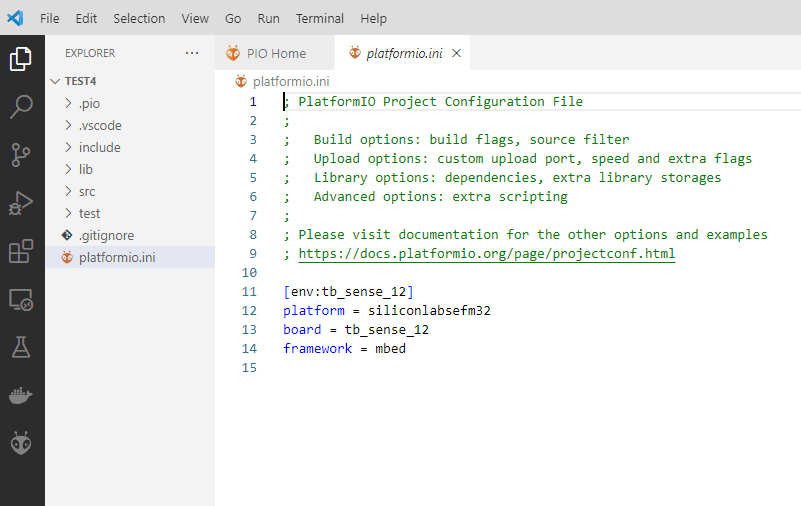Open the Source Control view icon
The image size is (801, 506).
pyautogui.click(x=21, y=155)
